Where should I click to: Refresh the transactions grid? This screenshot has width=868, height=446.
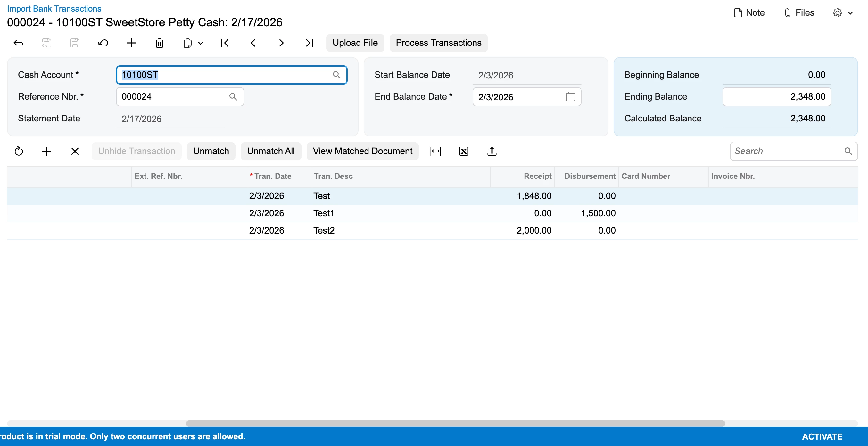pos(19,151)
